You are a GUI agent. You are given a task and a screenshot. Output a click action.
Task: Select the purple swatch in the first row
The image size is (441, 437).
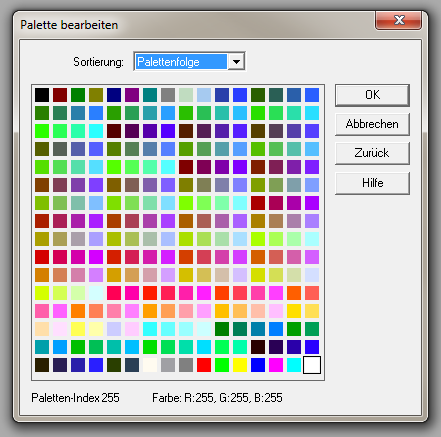click(132, 95)
